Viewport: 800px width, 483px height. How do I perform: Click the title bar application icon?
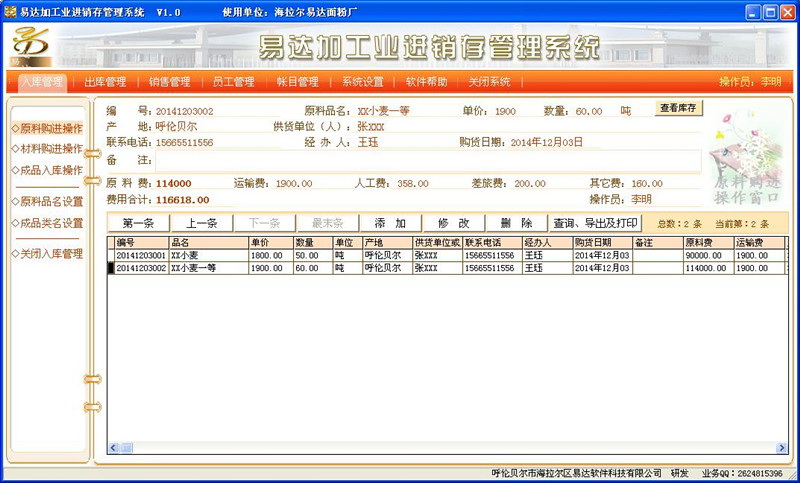coord(10,12)
